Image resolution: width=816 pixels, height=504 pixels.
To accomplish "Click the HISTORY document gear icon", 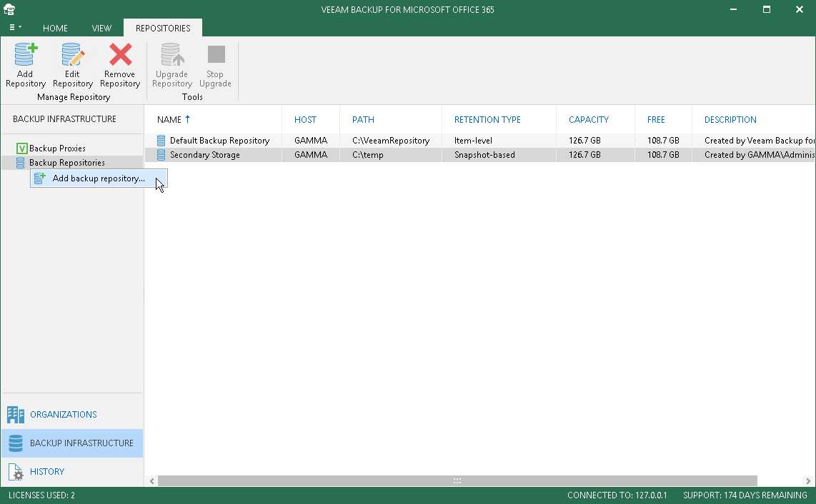I will point(16,472).
